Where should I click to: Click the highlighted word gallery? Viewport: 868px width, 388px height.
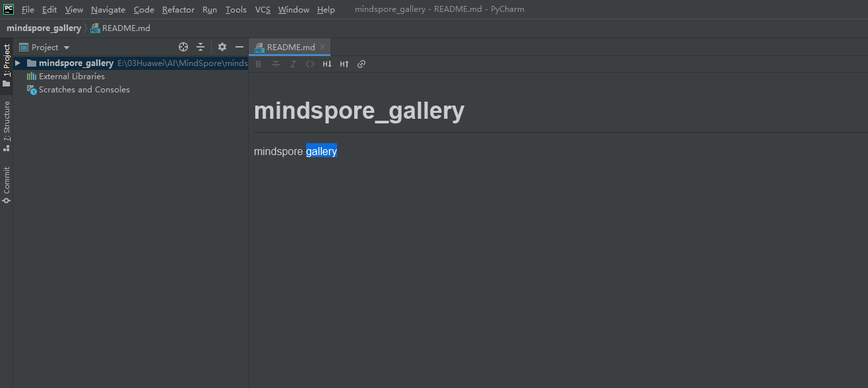click(x=321, y=151)
